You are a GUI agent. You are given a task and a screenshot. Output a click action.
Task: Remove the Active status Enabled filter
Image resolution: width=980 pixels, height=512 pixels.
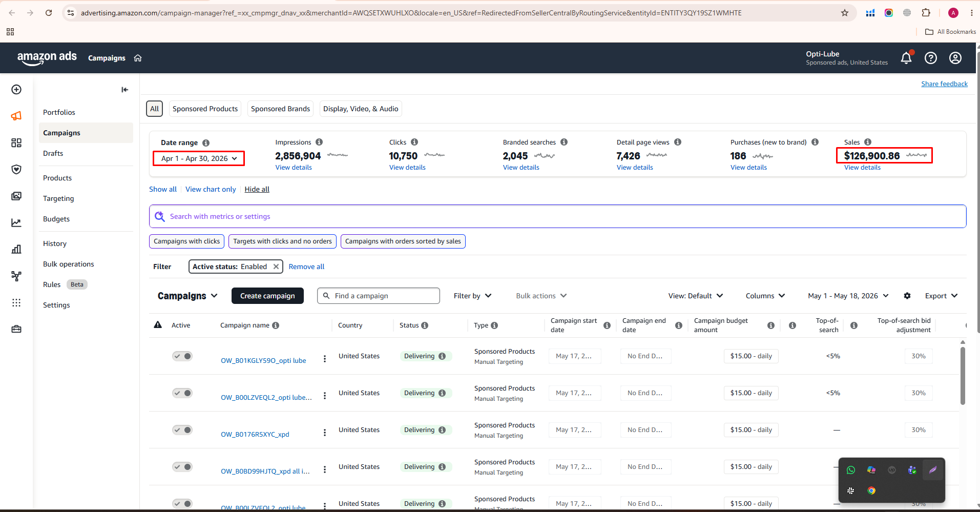click(276, 267)
